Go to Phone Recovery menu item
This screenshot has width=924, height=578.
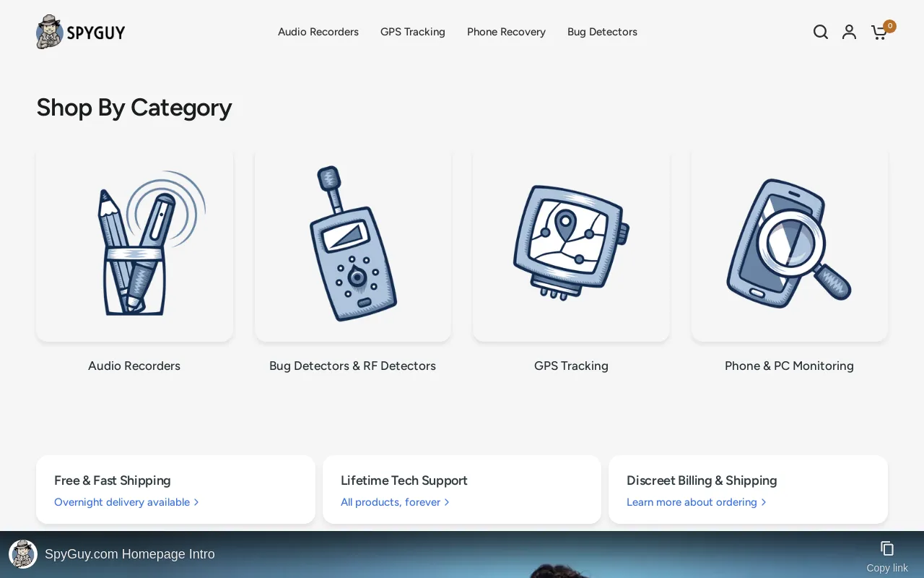click(506, 32)
